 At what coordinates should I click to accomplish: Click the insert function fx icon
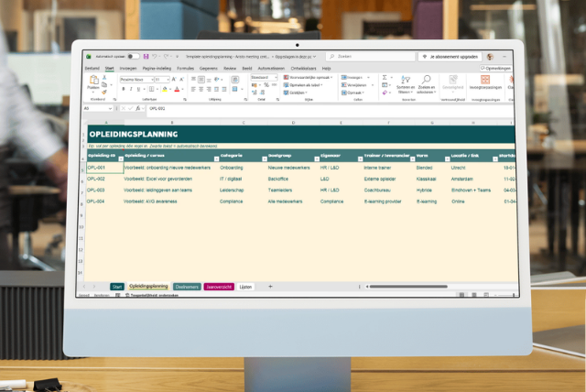[138, 108]
